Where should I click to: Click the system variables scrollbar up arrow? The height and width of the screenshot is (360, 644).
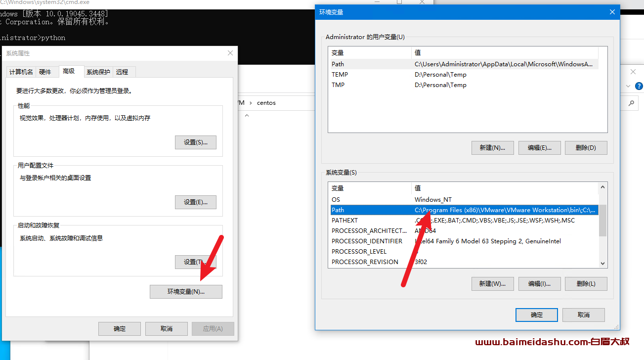point(602,187)
